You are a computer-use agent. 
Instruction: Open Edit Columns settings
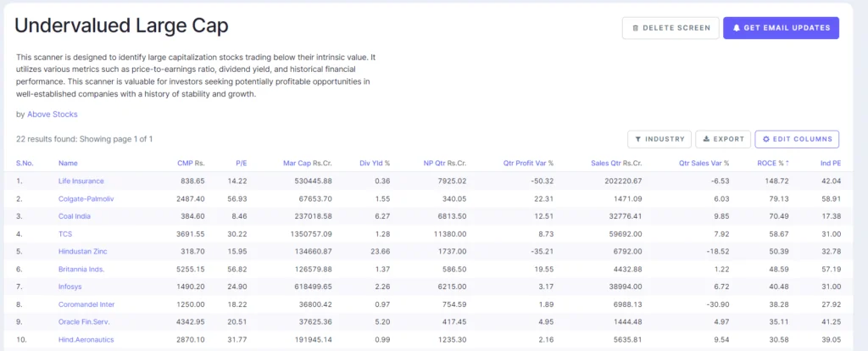(797, 139)
